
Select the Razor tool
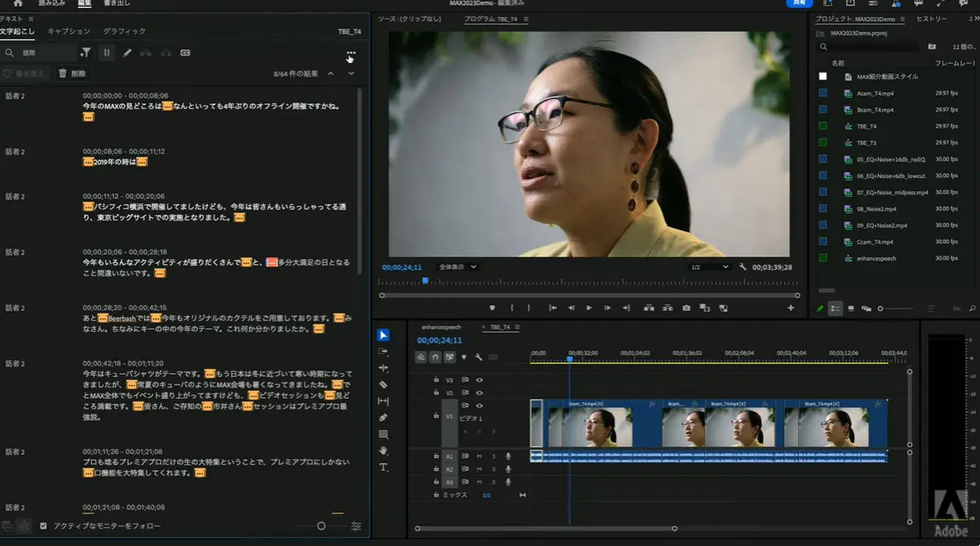(383, 385)
